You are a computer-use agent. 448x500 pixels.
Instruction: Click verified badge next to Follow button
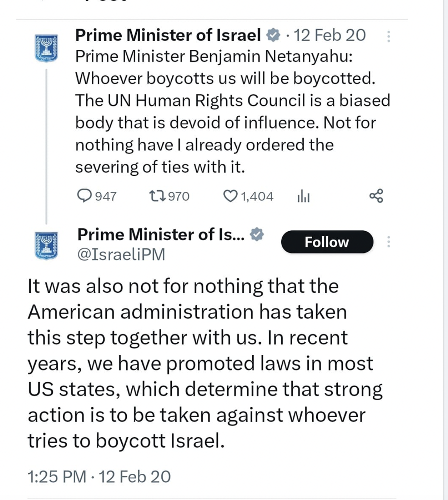pyautogui.click(x=257, y=235)
